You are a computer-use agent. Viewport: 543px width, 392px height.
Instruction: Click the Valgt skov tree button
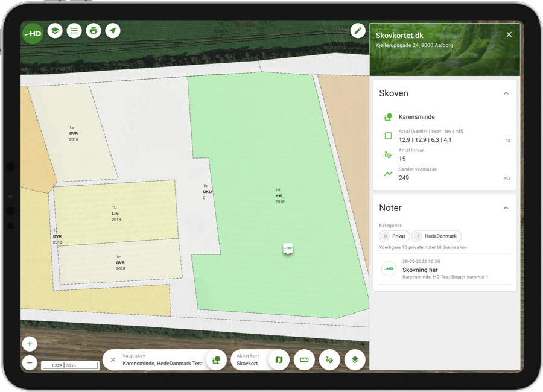point(216,360)
